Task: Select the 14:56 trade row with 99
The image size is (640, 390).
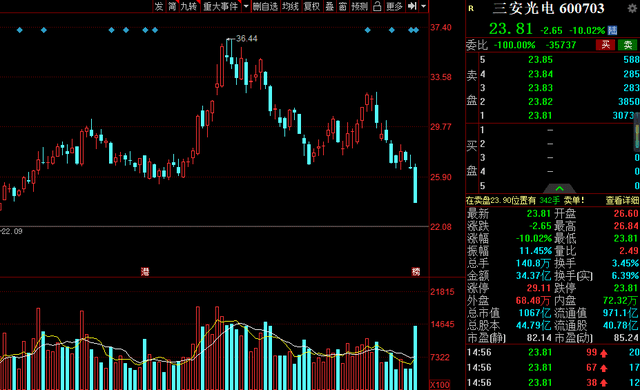Action: [x=553, y=352]
